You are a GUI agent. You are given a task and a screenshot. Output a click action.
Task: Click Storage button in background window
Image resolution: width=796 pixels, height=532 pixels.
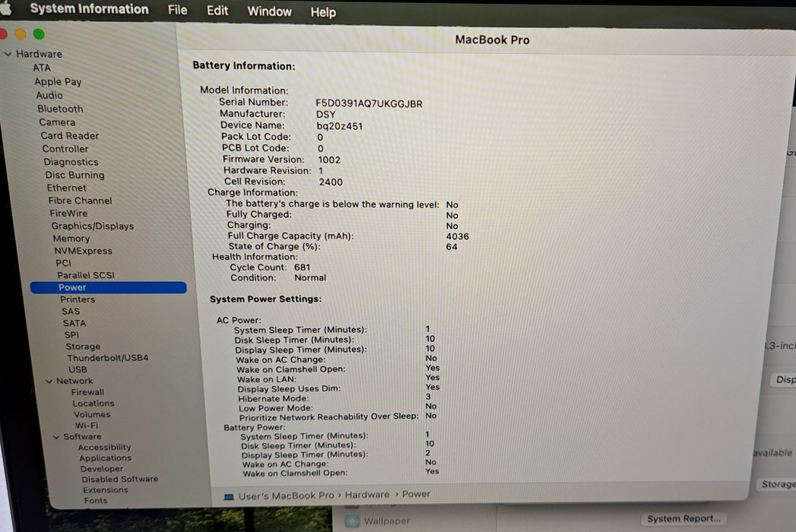(777, 485)
